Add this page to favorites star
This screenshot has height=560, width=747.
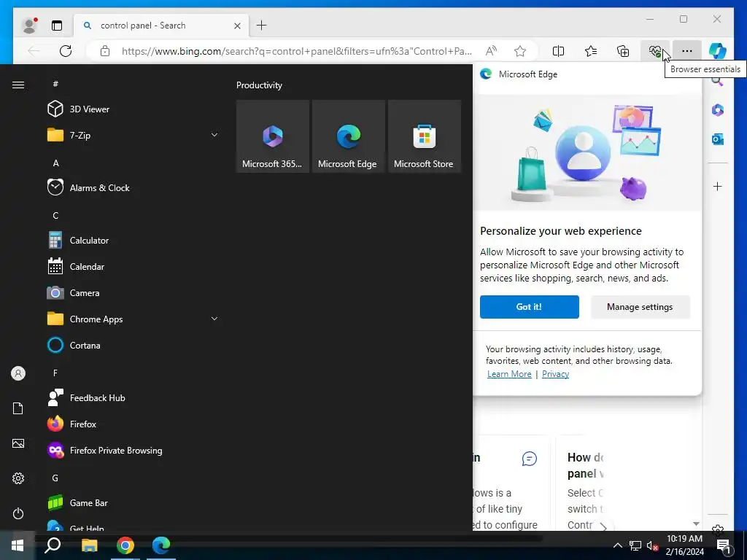520,51
